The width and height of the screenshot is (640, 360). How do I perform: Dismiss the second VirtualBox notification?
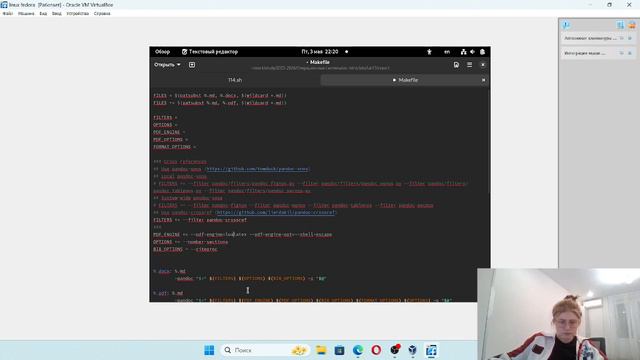pyautogui.click(x=630, y=53)
